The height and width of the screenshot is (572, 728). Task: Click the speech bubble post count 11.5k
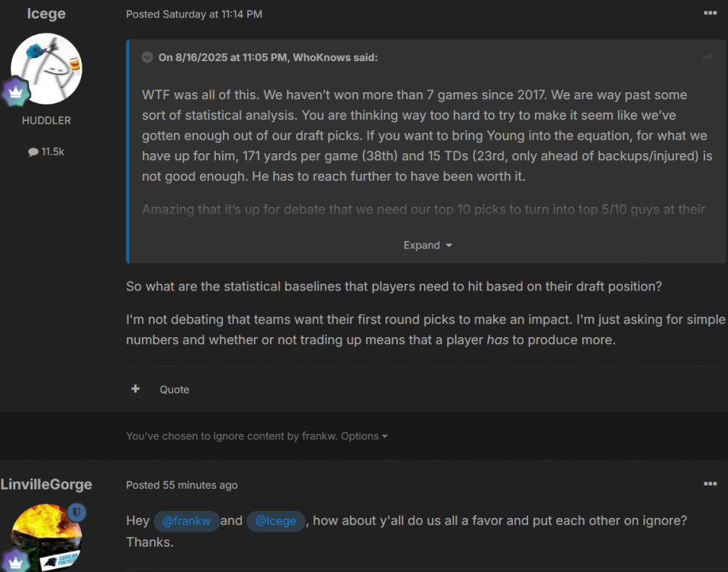(46, 152)
